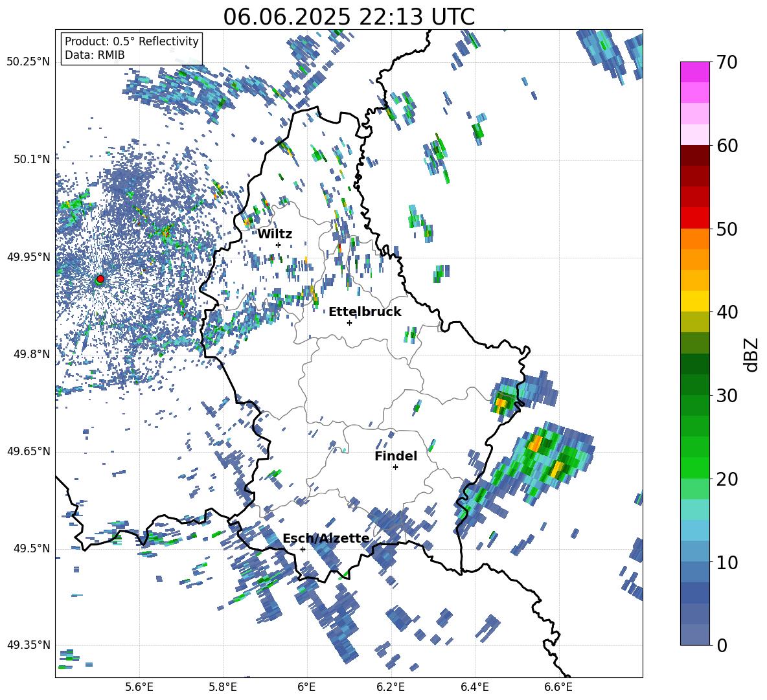
Task: Click the latitude label '50.1°N'
Action: tap(31, 159)
